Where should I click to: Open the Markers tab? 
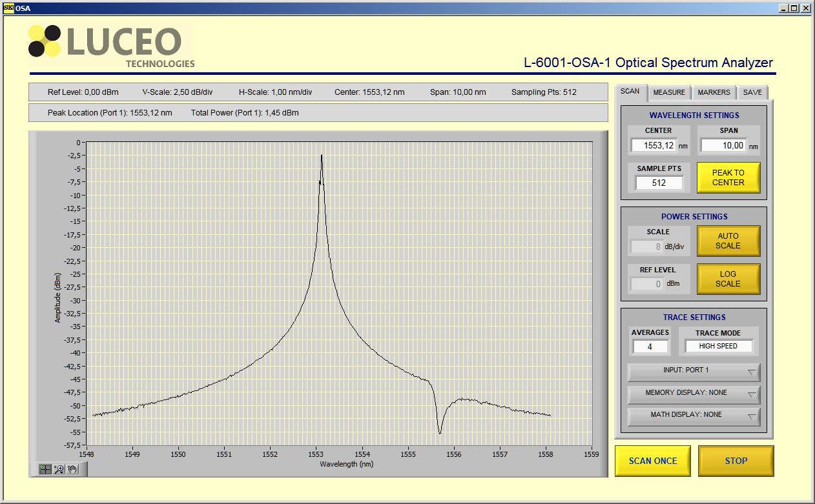(x=714, y=92)
